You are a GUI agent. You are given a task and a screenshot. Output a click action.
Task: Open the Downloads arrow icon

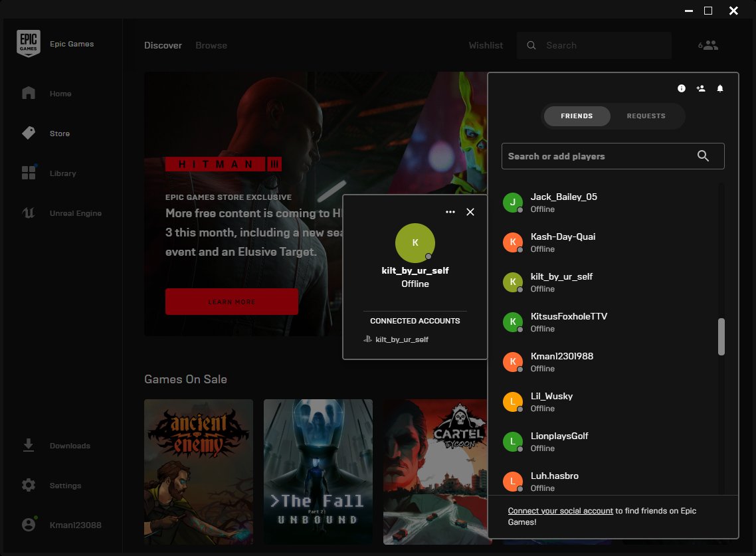[x=29, y=445]
